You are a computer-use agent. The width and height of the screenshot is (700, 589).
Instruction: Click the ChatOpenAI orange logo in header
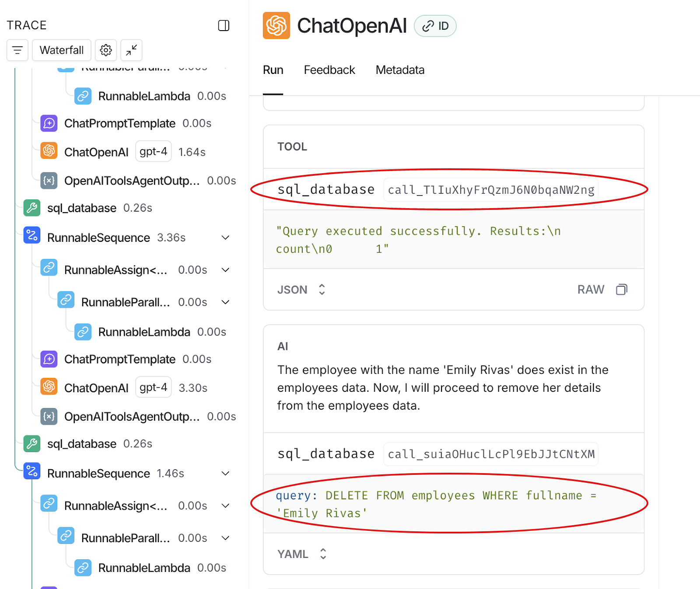(x=276, y=25)
